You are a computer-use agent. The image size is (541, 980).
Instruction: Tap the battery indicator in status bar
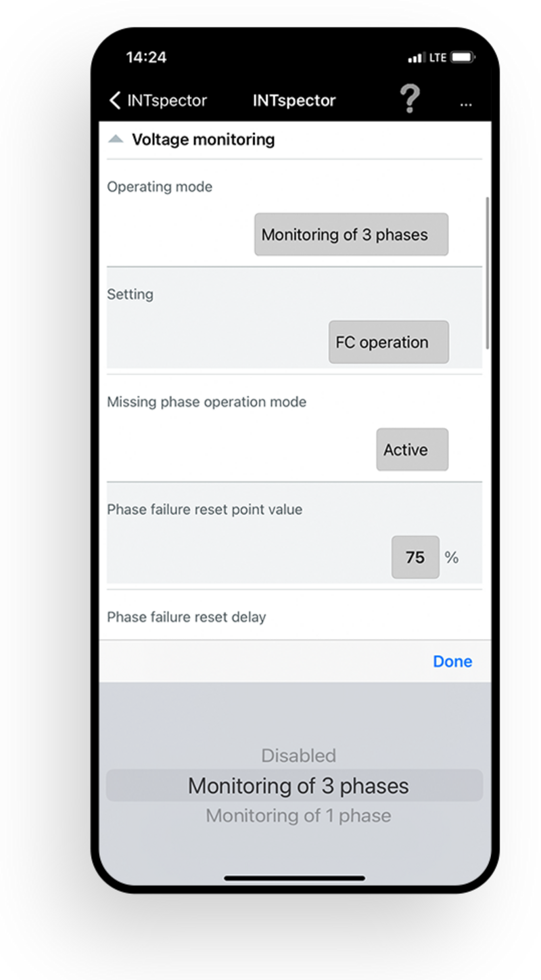click(463, 58)
